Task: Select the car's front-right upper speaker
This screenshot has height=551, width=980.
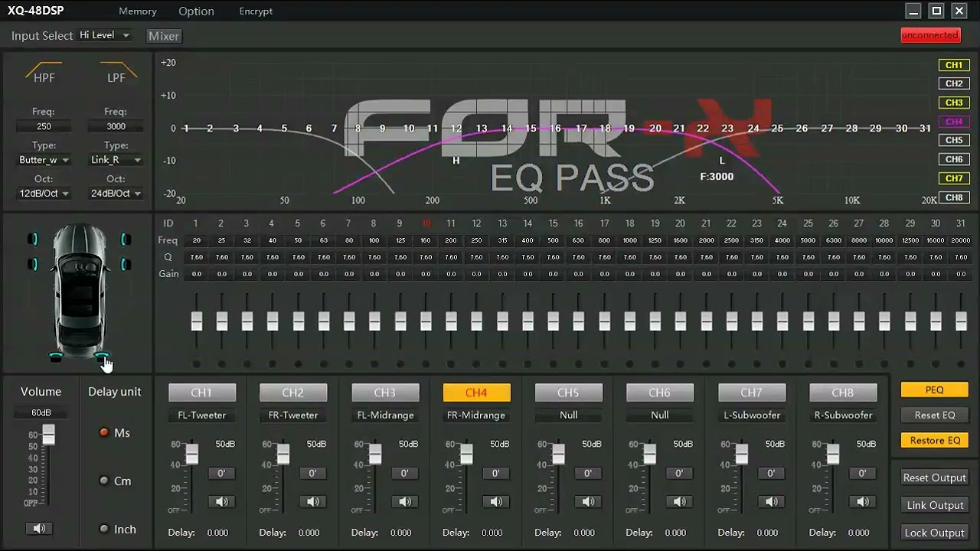Action: pyautogui.click(x=125, y=240)
